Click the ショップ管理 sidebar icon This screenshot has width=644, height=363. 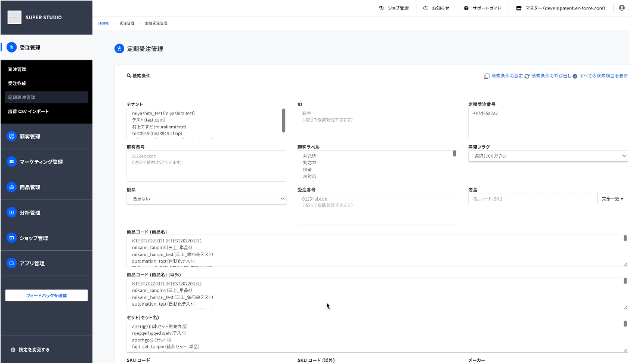[11, 238]
